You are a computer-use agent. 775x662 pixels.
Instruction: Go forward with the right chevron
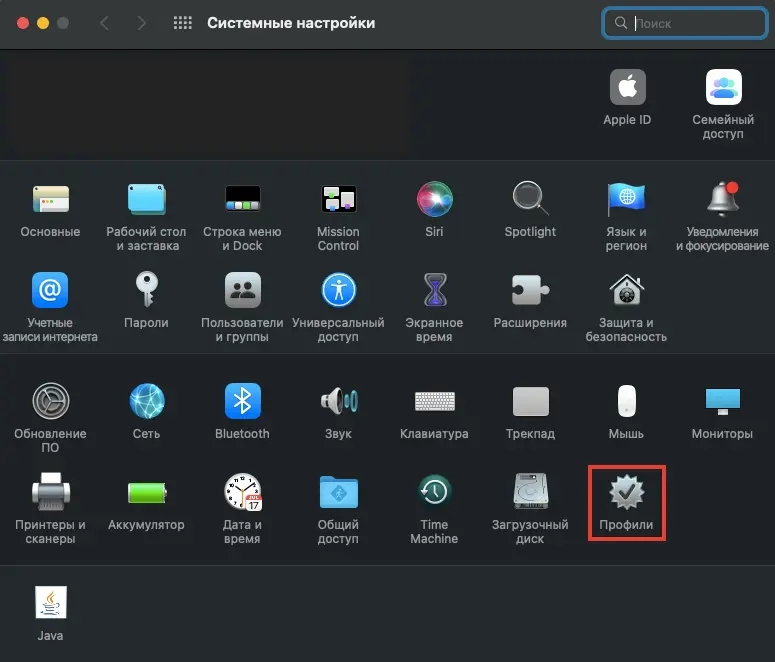click(141, 23)
